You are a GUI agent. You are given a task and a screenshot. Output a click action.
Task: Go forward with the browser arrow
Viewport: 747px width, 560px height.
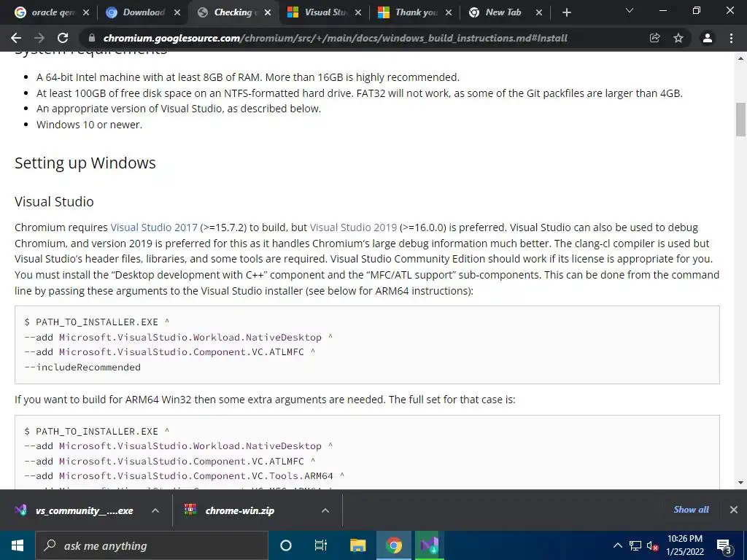click(x=39, y=38)
